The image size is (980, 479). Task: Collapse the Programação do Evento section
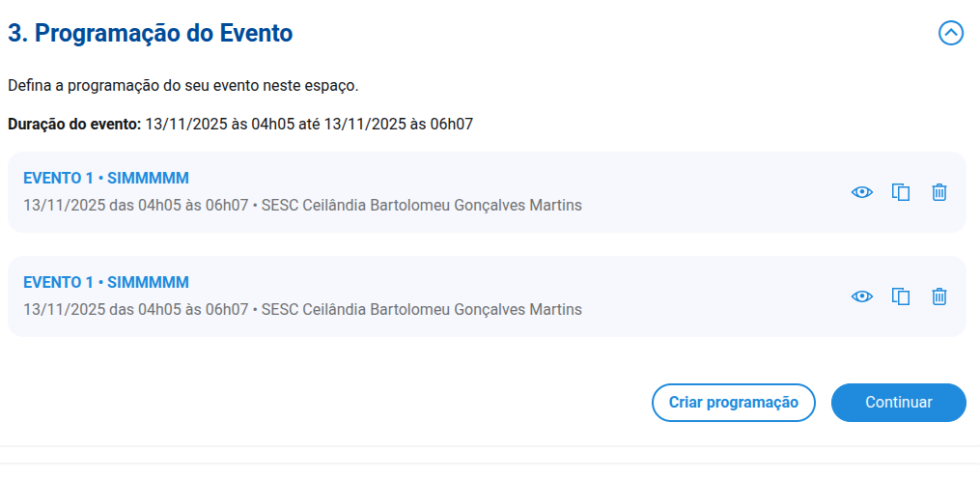(x=951, y=33)
